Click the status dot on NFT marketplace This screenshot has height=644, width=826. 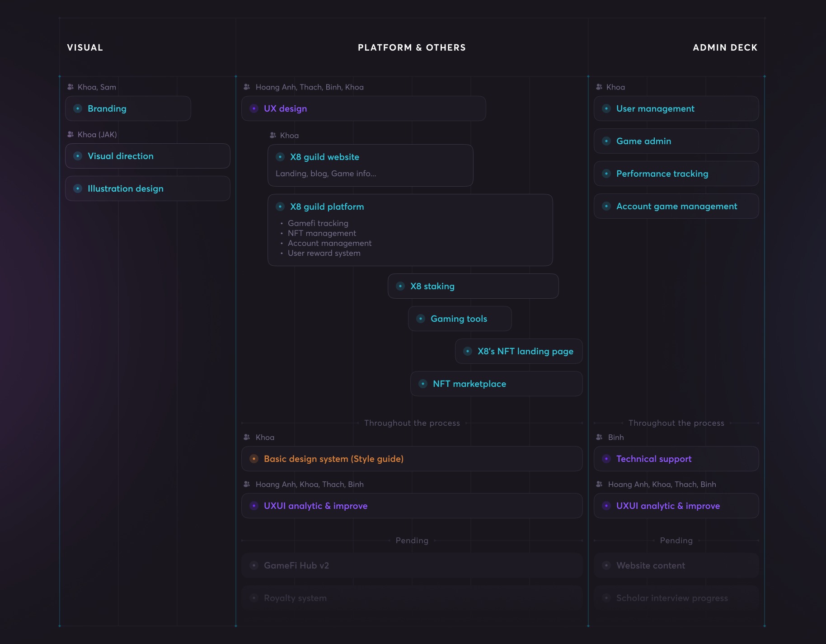click(423, 384)
